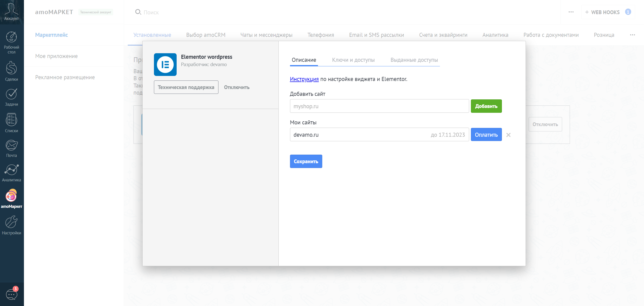Open the Почта section in sidebar

(11, 149)
